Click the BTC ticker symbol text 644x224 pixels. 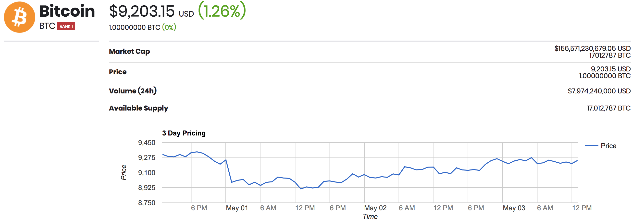(x=47, y=26)
